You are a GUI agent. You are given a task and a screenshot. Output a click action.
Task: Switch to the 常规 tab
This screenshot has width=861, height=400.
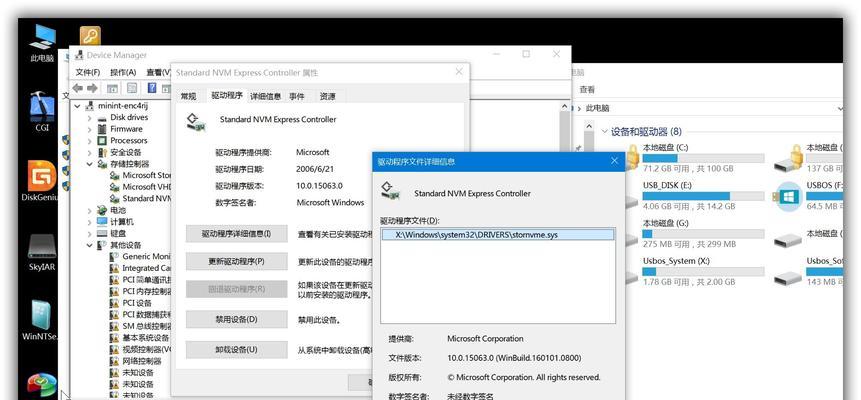coord(188,96)
